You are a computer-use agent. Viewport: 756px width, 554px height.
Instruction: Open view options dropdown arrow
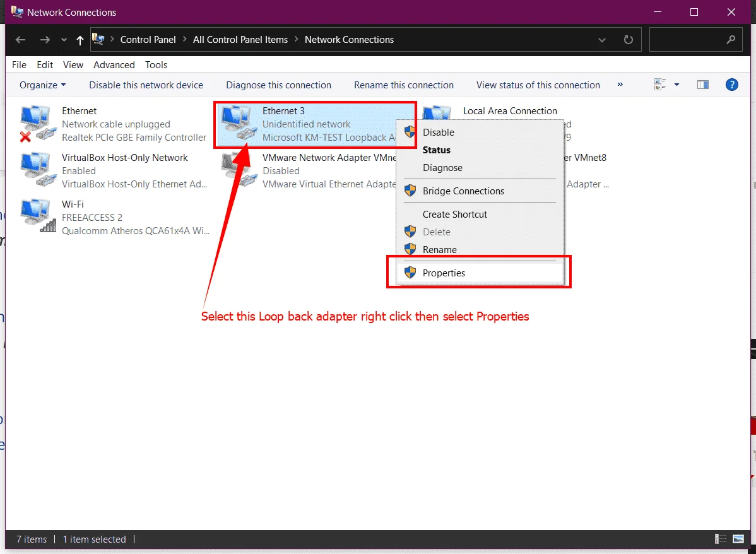(676, 85)
